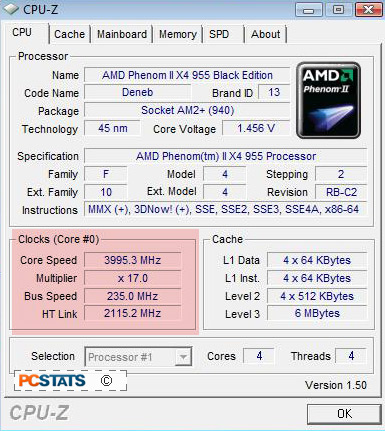Click the OK button

(344, 414)
